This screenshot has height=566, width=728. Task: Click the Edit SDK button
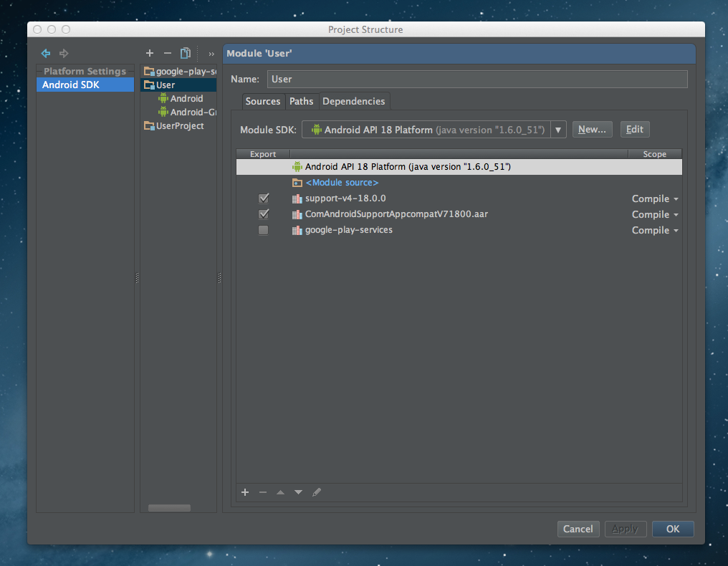(x=635, y=129)
